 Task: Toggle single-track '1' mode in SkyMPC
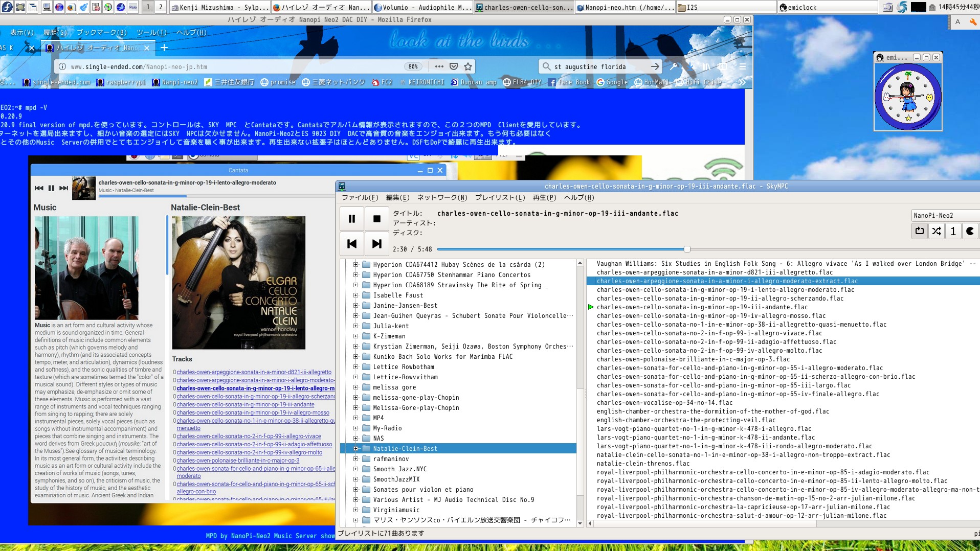pos(953,231)
